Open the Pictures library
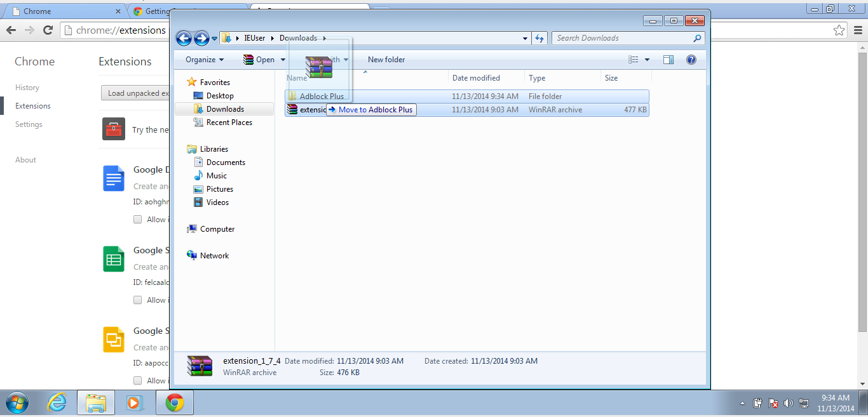The width and height of the screenshot is (868, 417). tap(214, 189)
